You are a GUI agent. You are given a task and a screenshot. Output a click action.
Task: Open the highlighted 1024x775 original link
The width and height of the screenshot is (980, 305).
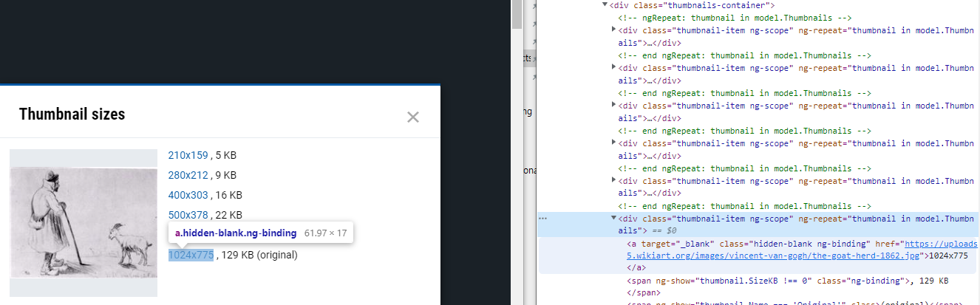pyautogui.click(x=191, y=255)
